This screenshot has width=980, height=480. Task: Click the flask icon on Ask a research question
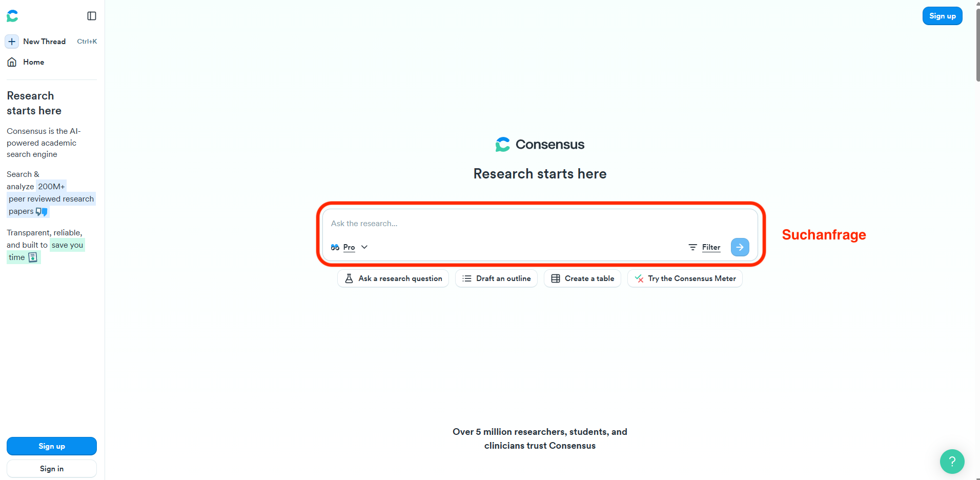click(349, 278)
